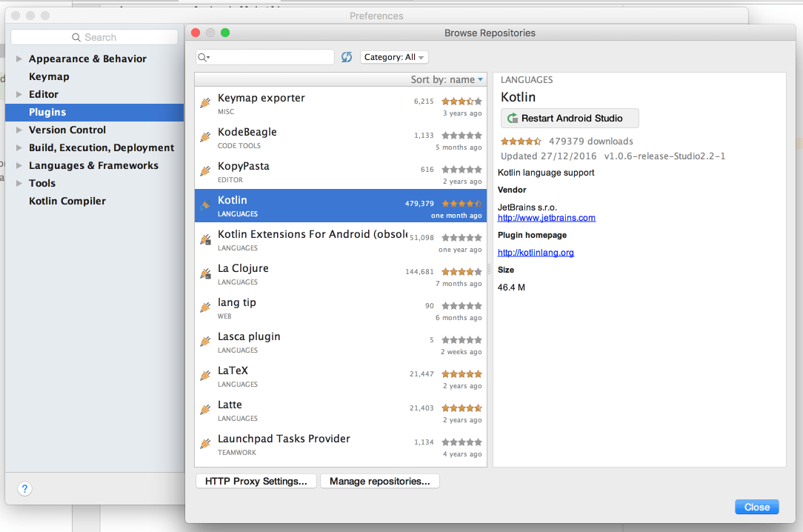Open Tools settings label
803x532 pixels.
click(x=42, y=183)
